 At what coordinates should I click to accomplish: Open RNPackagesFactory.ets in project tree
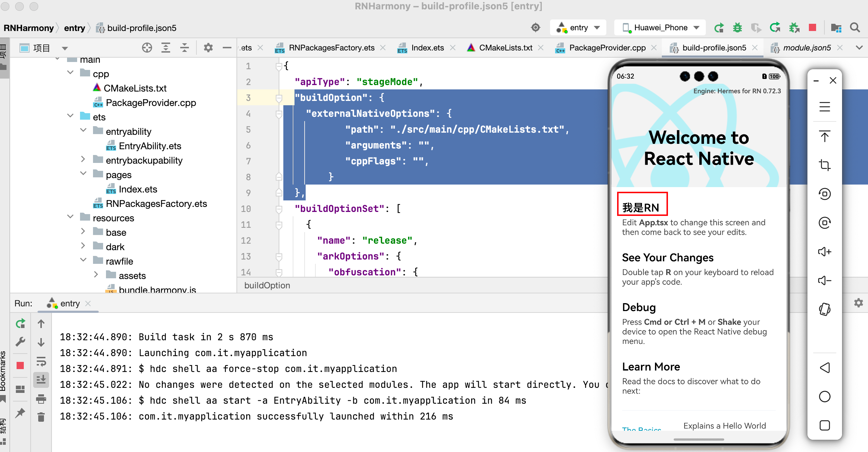156,203
